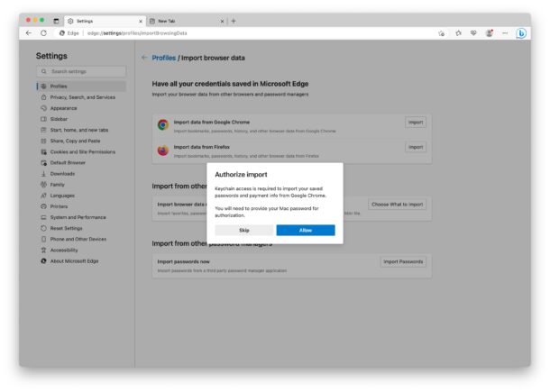Click the Import Passwords button
The height and width of the screenshot is (392, 550).
pyautogui.click(x=403, y=261)
